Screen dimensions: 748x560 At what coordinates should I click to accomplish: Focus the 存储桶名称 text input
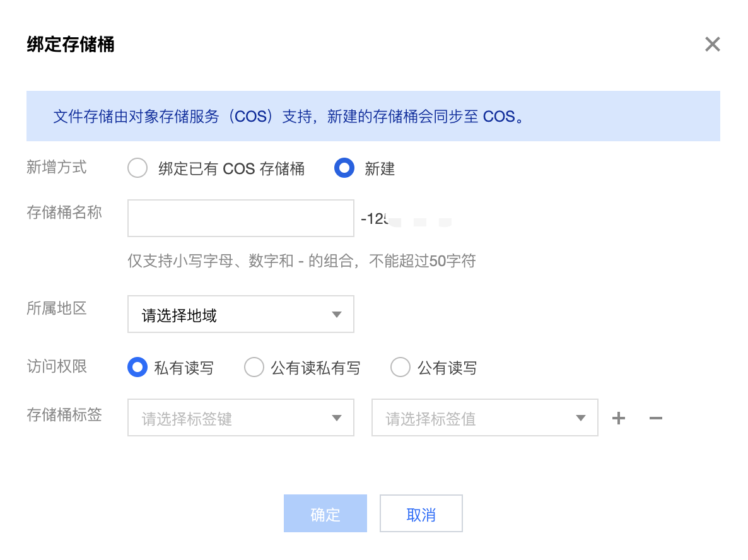point(240,218)
